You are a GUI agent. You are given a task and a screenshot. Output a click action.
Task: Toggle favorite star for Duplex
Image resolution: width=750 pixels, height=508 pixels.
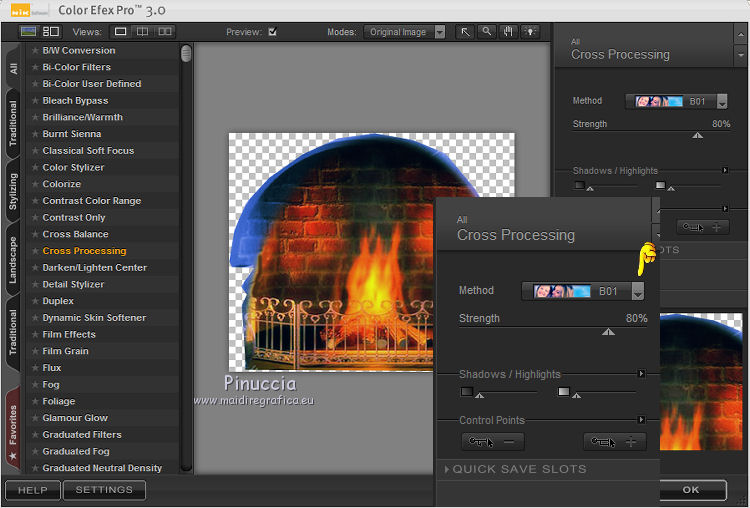click(35, 301)
